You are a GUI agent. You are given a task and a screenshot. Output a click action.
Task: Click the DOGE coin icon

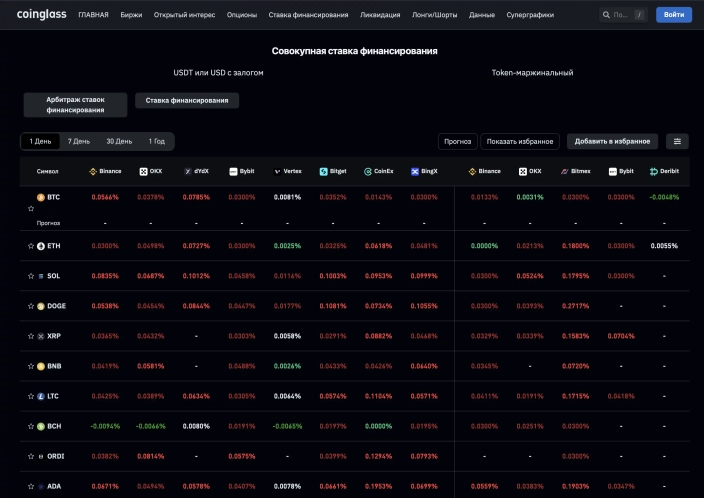[x=41, y=306]
